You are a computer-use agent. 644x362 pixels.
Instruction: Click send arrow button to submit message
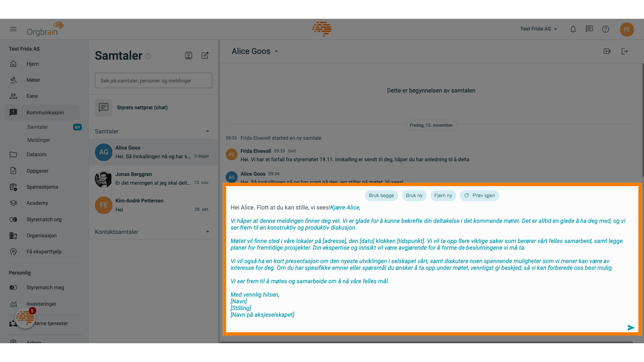[631, 327]
